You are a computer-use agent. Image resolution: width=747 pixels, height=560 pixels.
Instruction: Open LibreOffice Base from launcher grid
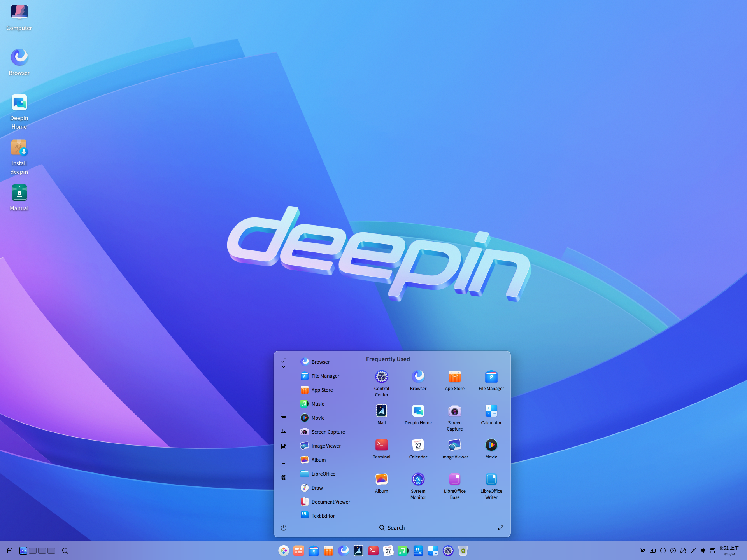click(454, 486)
